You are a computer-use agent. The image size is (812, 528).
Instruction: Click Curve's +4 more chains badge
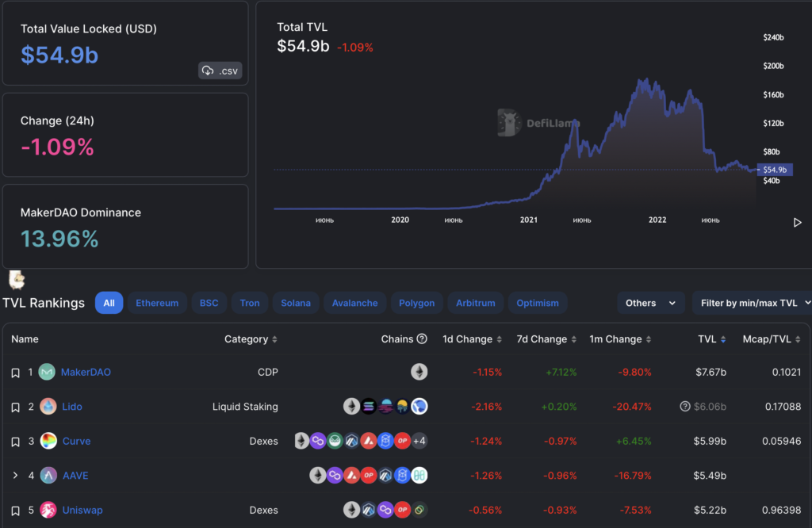coord(419,441)
